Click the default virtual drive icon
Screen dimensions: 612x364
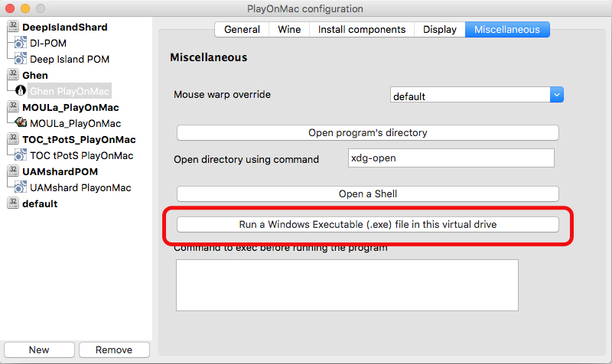[x=13, y=203]
